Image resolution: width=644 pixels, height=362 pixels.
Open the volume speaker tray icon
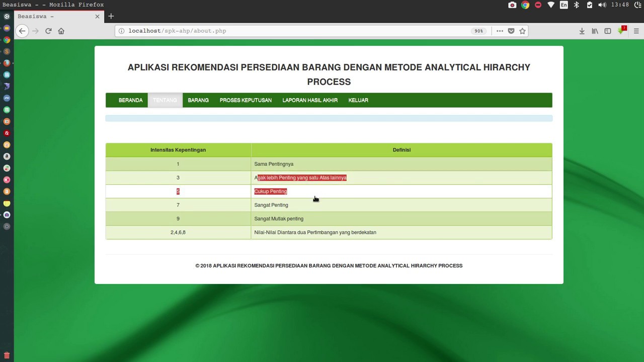(602, 5)
